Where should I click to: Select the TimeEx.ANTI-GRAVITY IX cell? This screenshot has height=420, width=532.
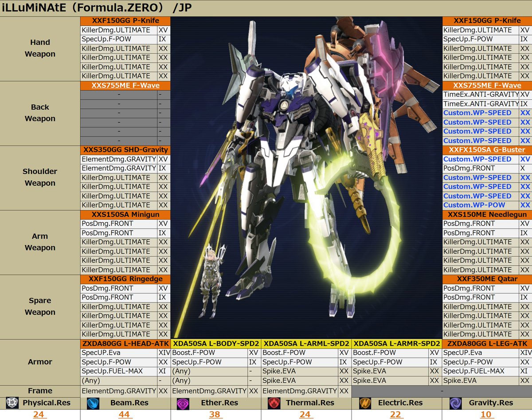(x=481, y=104)
